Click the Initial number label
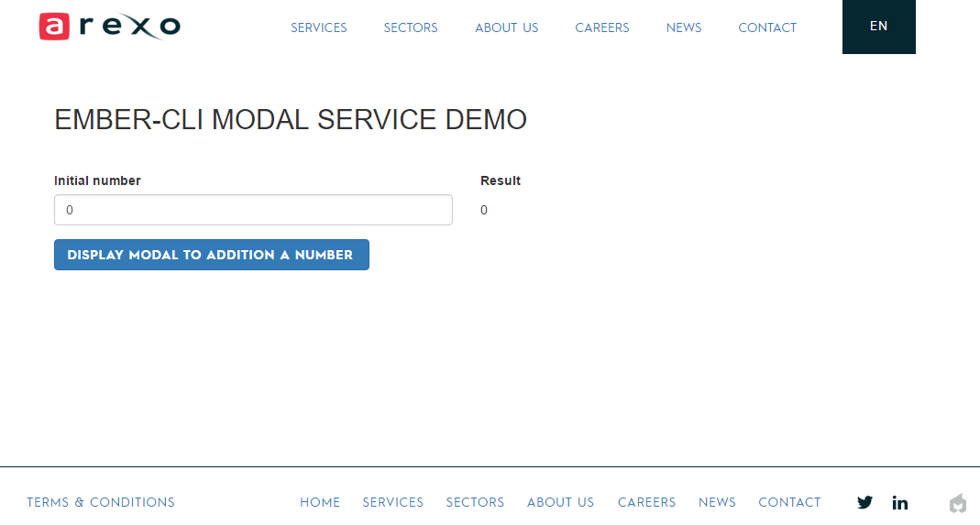 (97, 180)
